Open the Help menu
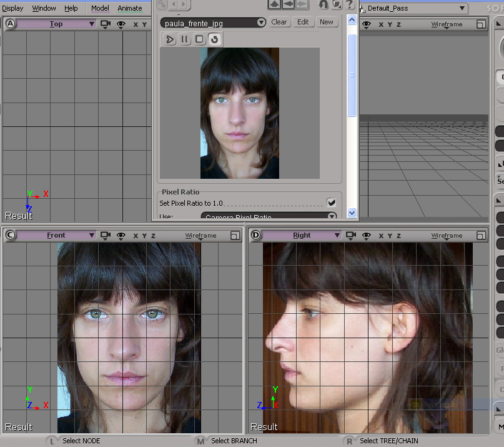504x447 pixels. click(71, 8)
